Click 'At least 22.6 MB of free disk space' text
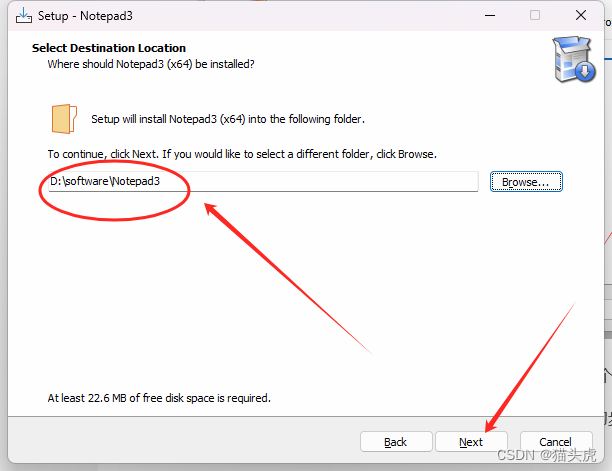The height and width of the screenshot is (471, 612). pos(159,398)
